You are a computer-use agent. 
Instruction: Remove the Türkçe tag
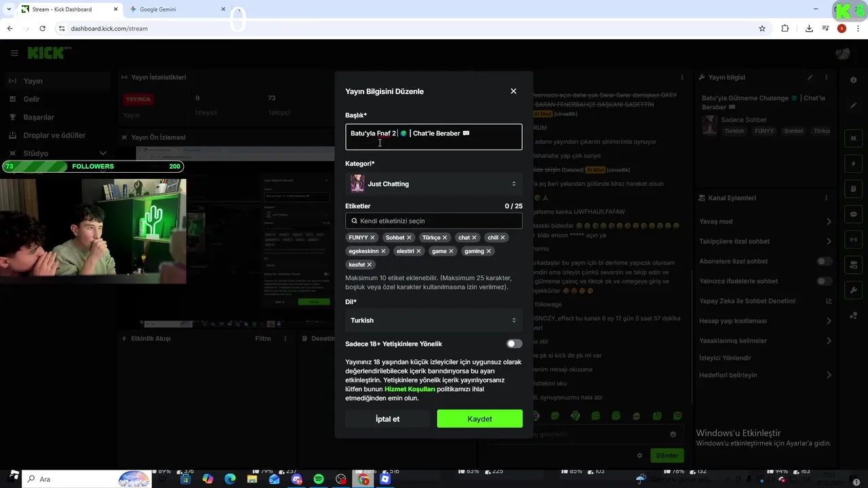(445, 238)
